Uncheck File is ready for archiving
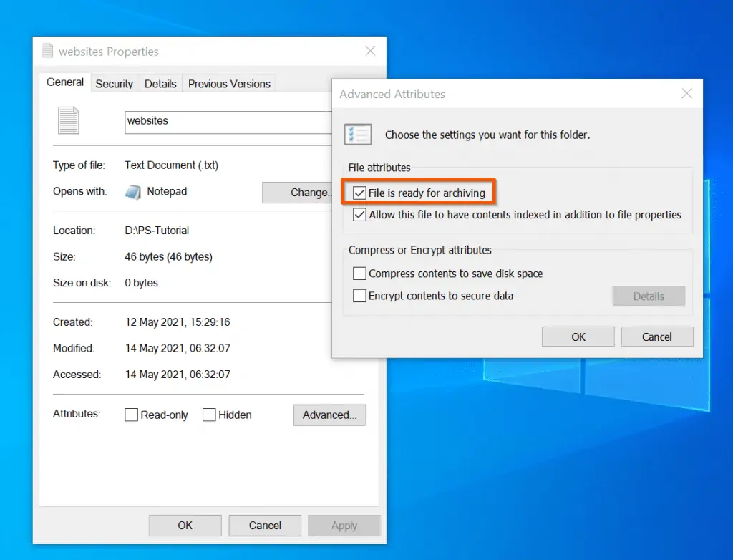 pos(359,193)
